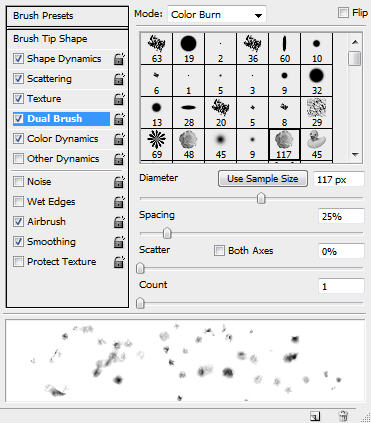This screenshot has height=423, width=371.
Task: Uncheck the Texture checkbox
Action: click(x=18, y=99)
